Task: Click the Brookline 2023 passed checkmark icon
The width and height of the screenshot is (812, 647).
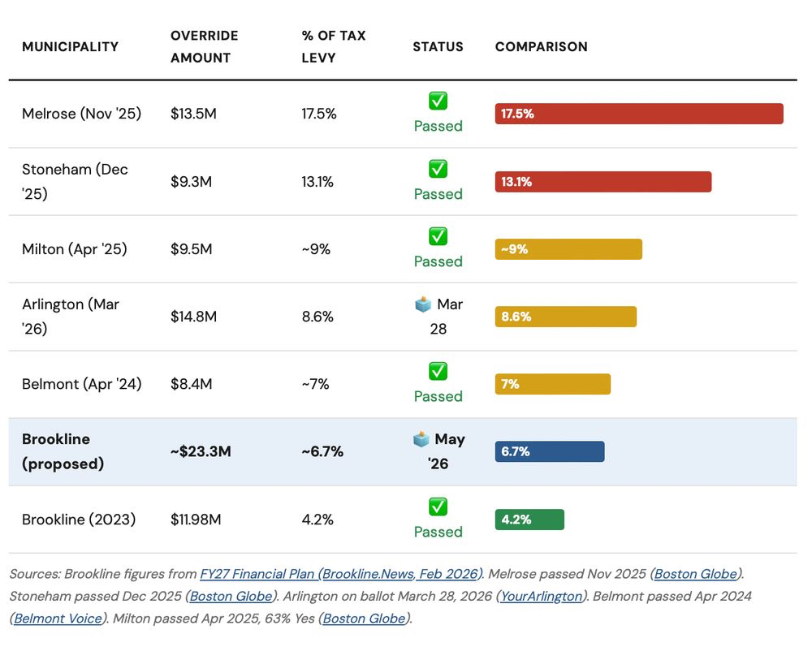Action: 438,507
